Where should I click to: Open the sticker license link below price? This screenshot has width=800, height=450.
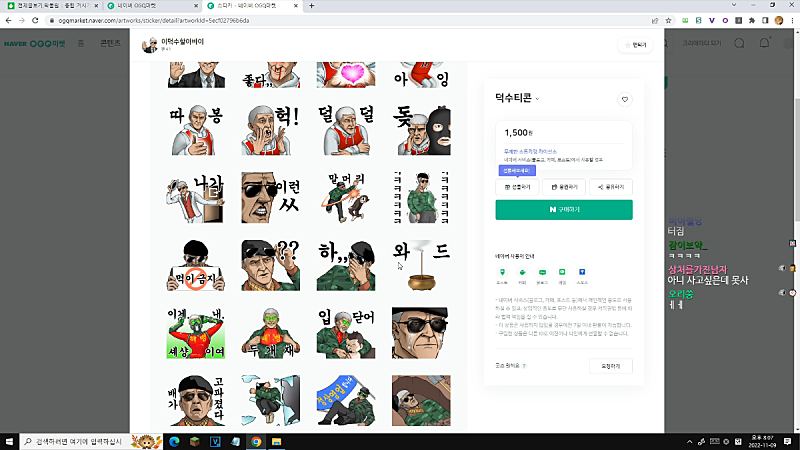530,152
